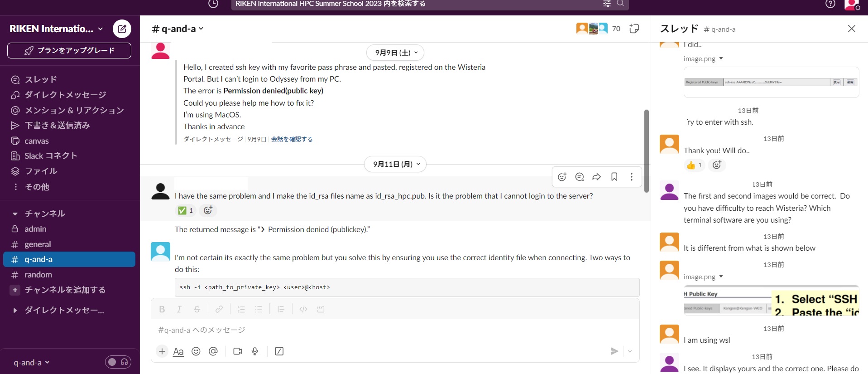Mention someone with the @ button
Viewport: 868px width, 374px height.
tap(213, 351)
